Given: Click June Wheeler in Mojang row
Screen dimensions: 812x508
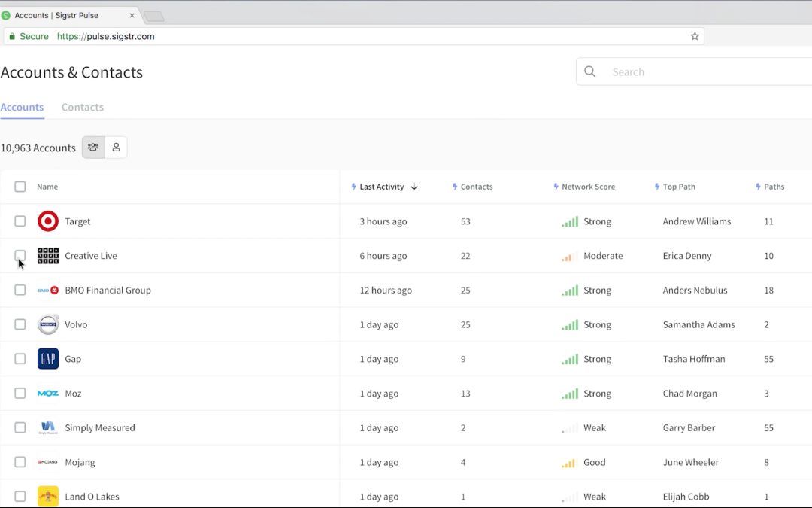Looking at the screenshot, I should tap(691, 462).
